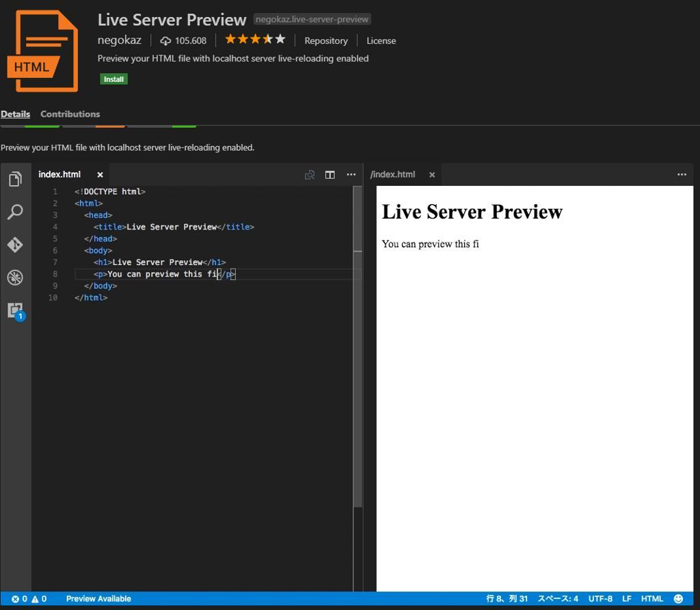Click the five-star rating display
Image resolution: width=700 pixels, height=610 pixels.
pos(255,39)
